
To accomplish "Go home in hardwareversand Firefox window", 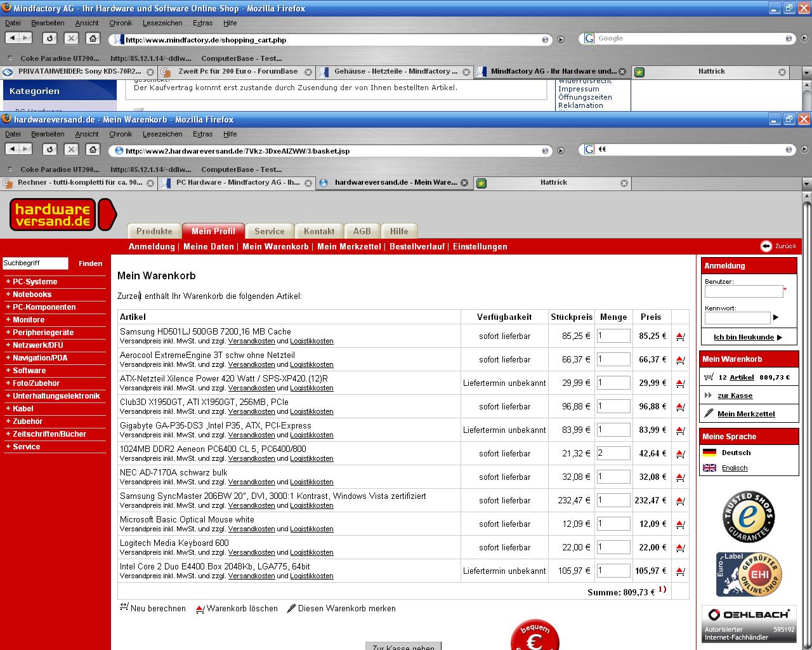I will (x=93, y=149).
